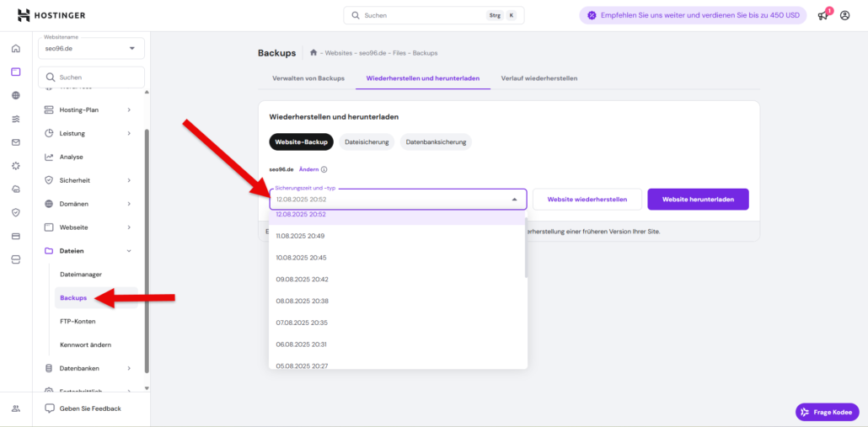Expand the Sicherheit chevron
This screenshot has height=427, width=868.
[129, 180]
